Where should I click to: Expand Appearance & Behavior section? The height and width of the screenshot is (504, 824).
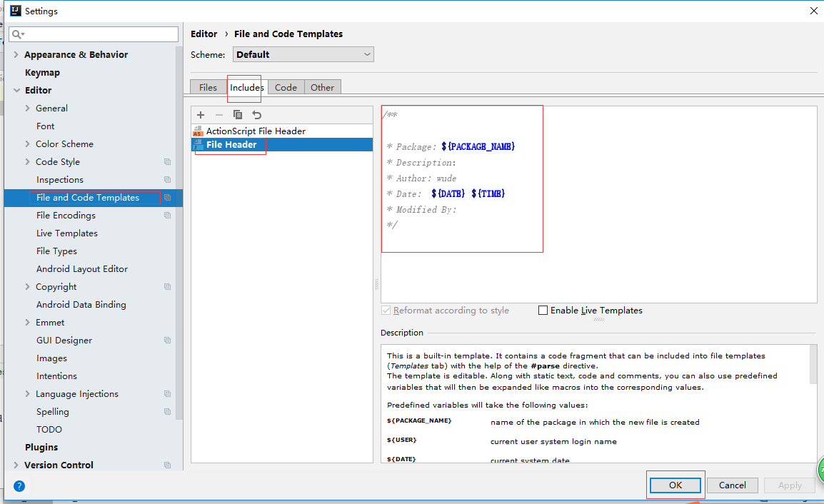[x=16, y=55]
